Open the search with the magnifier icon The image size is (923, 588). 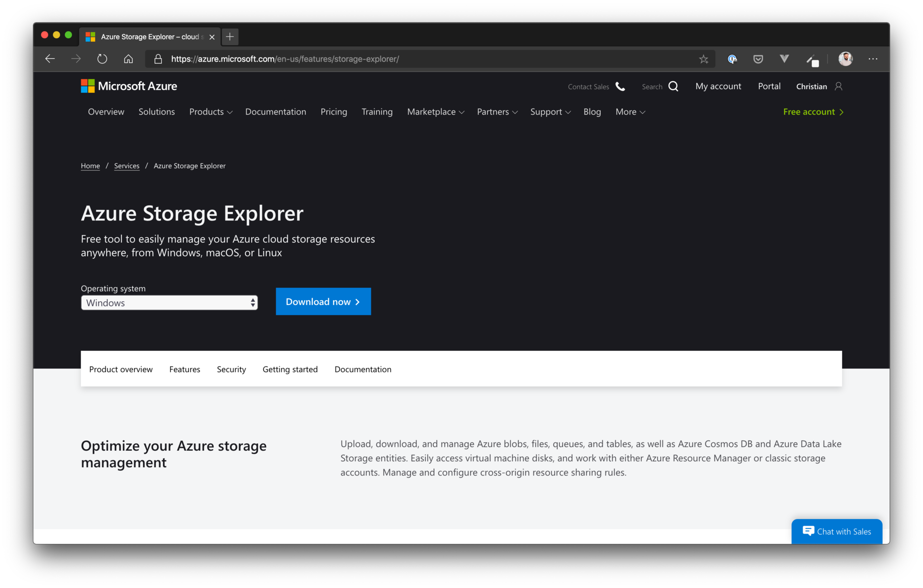(x=674, y=86)
